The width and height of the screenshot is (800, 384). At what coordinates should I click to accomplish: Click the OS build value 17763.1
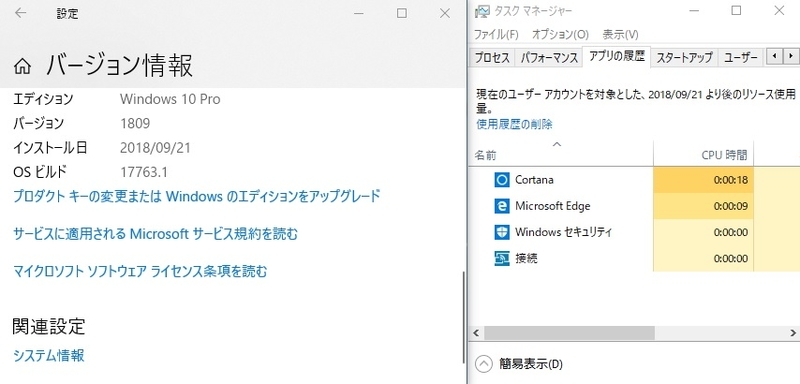143,172
